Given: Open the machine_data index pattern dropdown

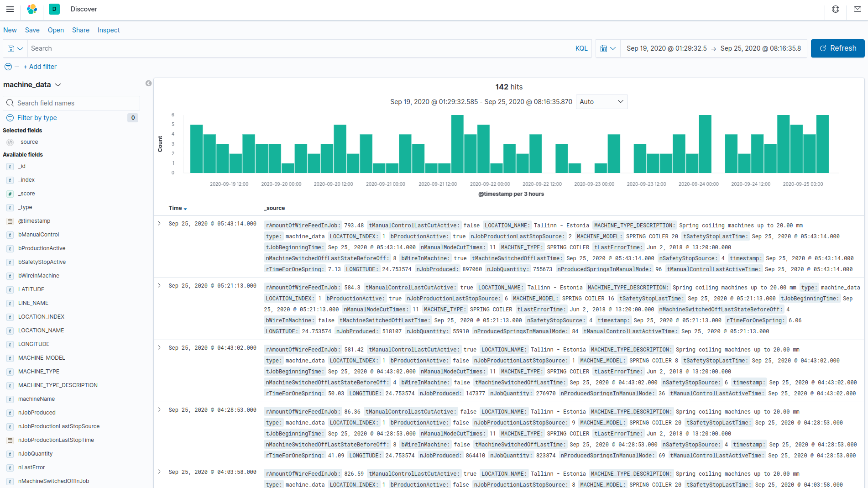Looking at the screenshot, I should click(x=32, y=85).
